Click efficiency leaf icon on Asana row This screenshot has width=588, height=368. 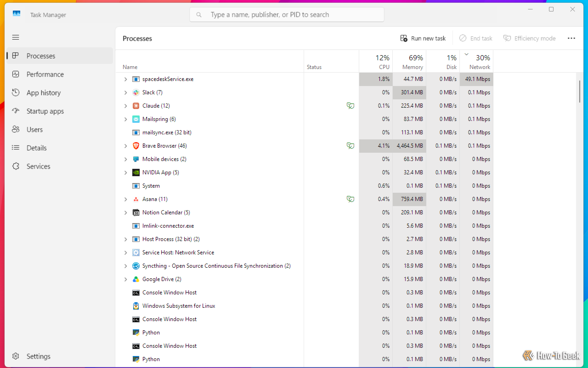click(x=350, y=199)
